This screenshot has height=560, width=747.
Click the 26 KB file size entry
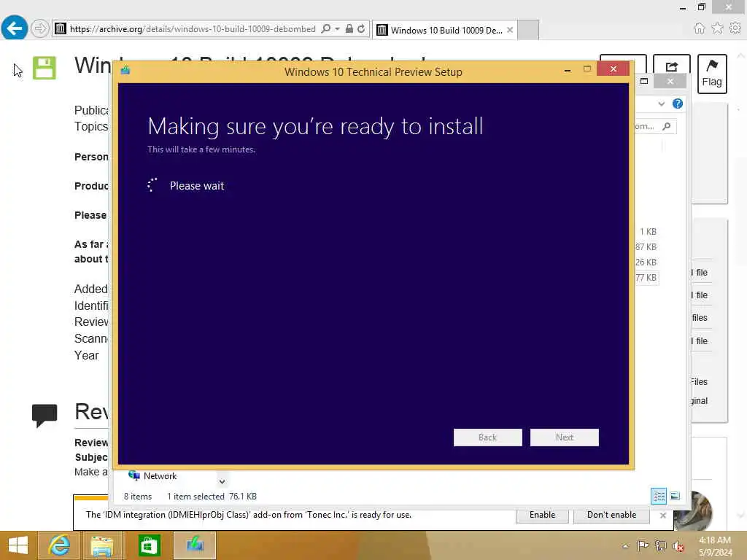point(646,262)
